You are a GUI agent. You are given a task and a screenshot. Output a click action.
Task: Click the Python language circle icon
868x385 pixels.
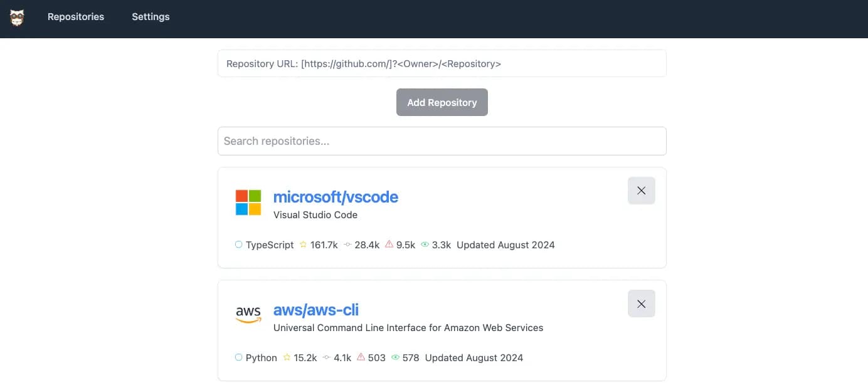[x=239, y=357]
